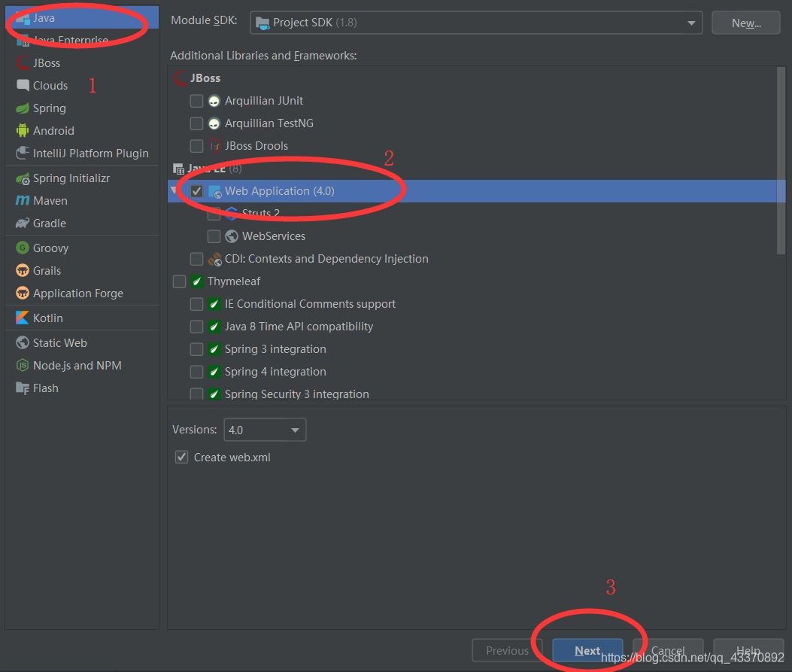
Task: Select Gradle project type
Action: pyautogui.click(x=82, y=223)
